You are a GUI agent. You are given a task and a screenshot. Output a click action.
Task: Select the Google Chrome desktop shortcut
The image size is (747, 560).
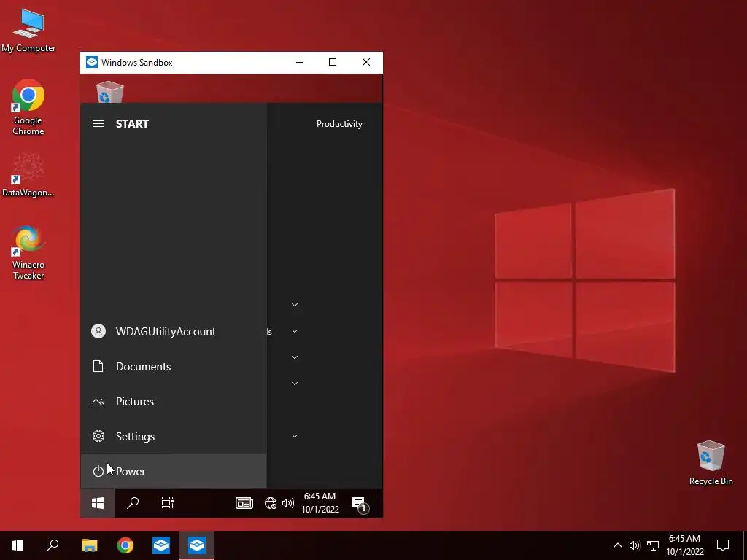pos(28,108)
